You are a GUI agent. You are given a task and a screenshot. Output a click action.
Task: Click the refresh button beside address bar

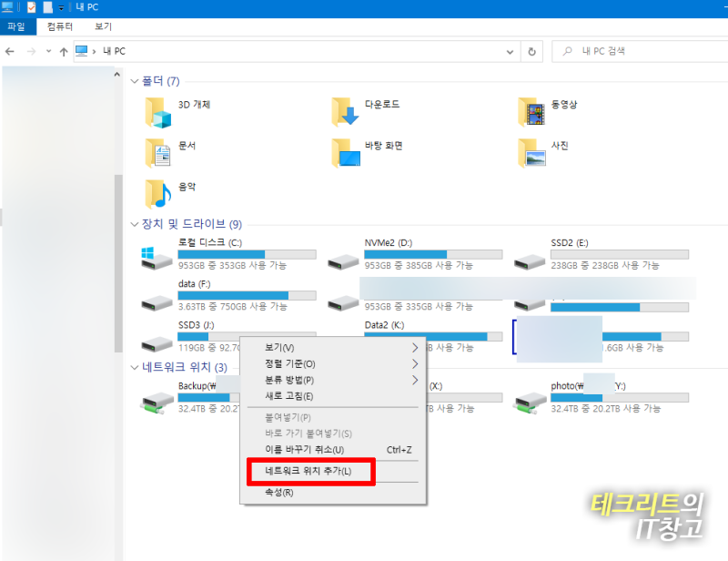532,52
